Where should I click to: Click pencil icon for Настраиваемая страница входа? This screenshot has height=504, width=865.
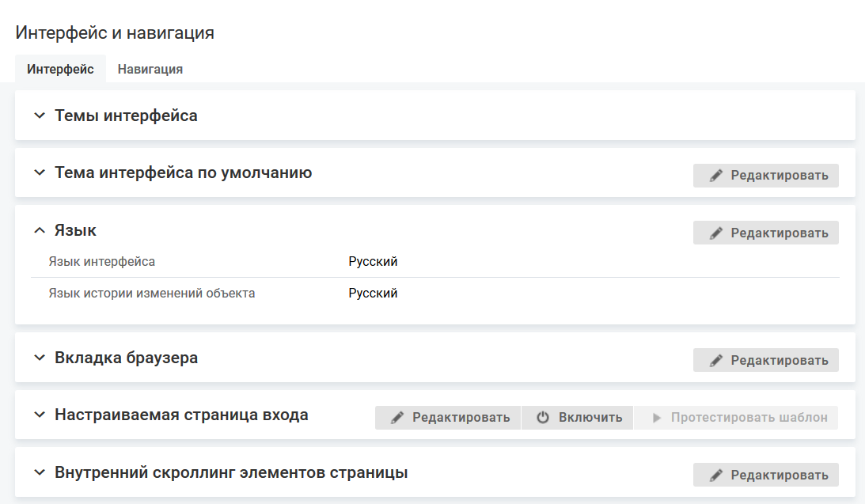pos(397,418)
